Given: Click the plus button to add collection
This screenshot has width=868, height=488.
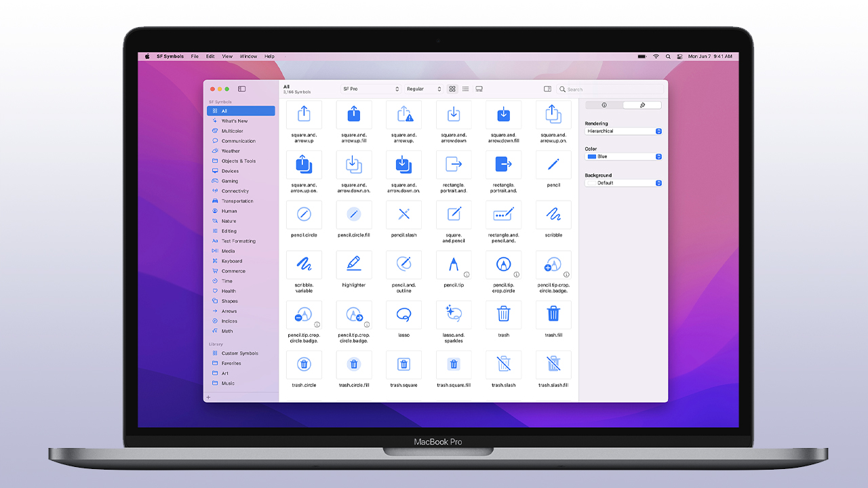Looking at the screenshot, I should tap(208, 397).
